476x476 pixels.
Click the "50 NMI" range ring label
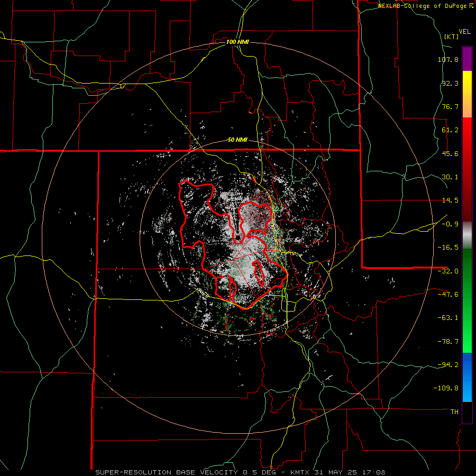point(237,140)
